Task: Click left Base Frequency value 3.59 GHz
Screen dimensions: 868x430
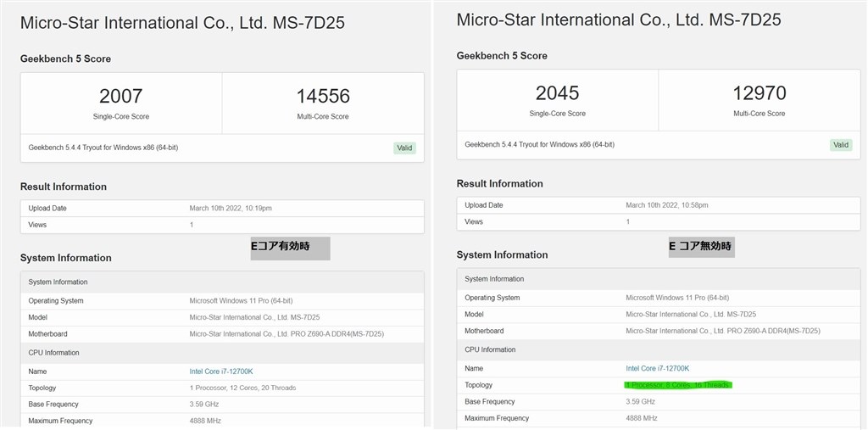Action: [x=203, y=405]
